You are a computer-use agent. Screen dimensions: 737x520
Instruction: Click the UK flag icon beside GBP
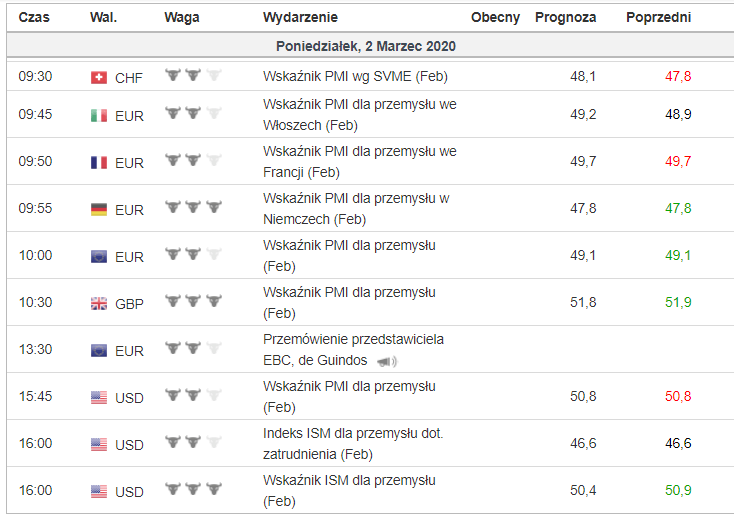pyautogui.click(x=98, y=304)
